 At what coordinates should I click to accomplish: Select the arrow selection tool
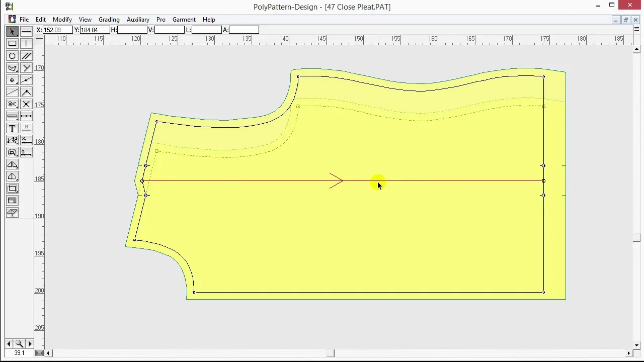(x=13, y=31)
